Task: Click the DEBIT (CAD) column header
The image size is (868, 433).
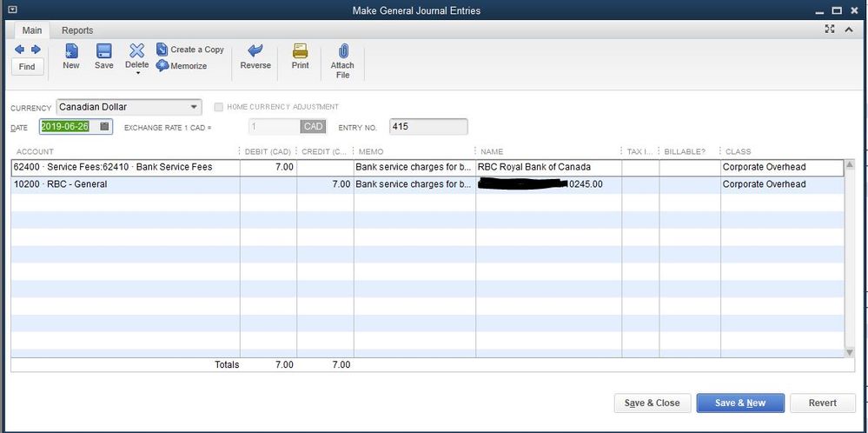Action: click(x=268, y=151)
